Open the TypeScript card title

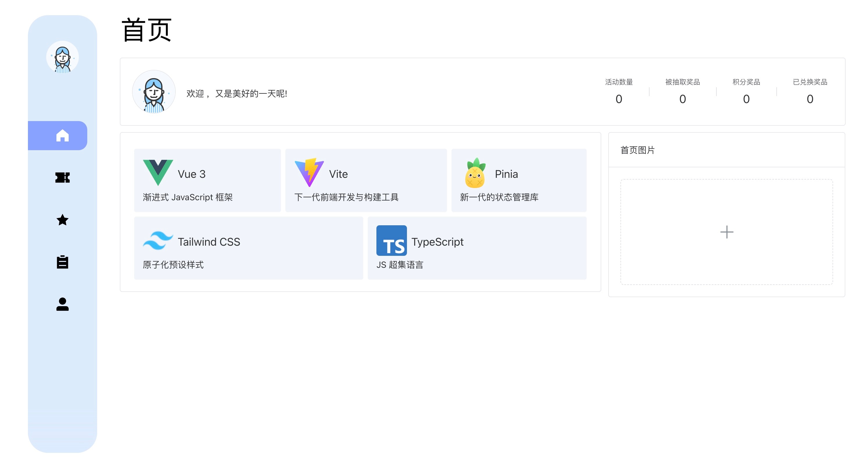[x=437, y=242]
